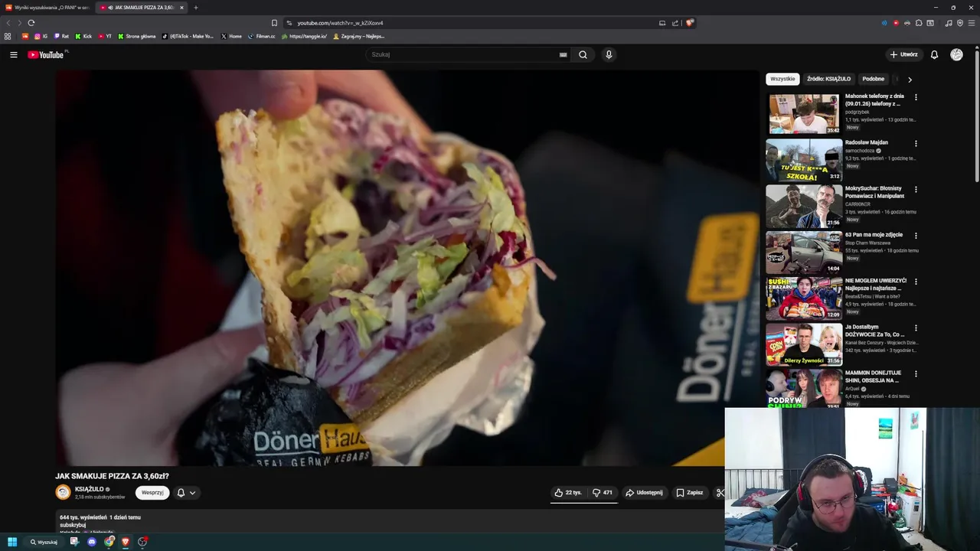Open Brave Shields lion icon
980x551 pixels.
689,23
